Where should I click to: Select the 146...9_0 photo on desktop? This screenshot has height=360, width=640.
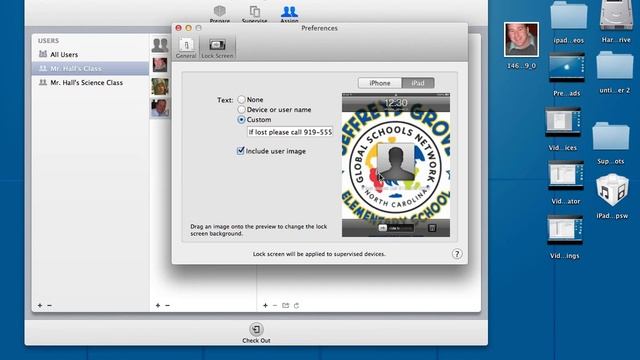coord(521,46)
